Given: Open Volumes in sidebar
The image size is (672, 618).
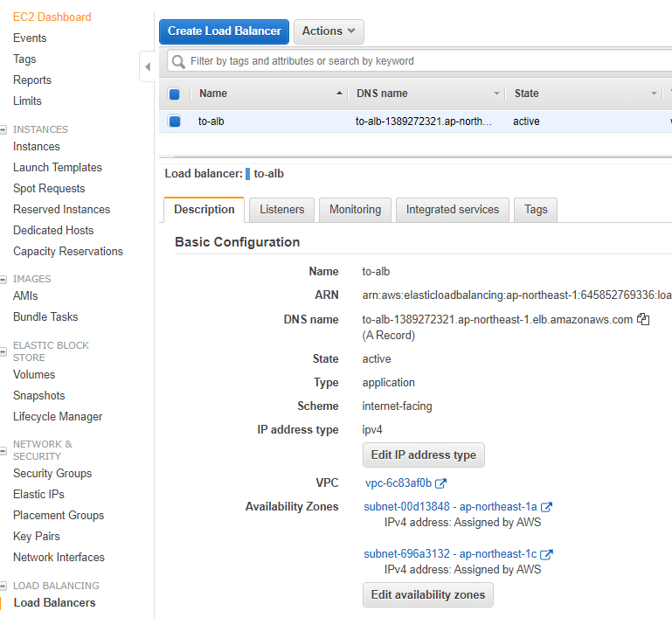Looking at the screenshot, I should tap(34, 375).
